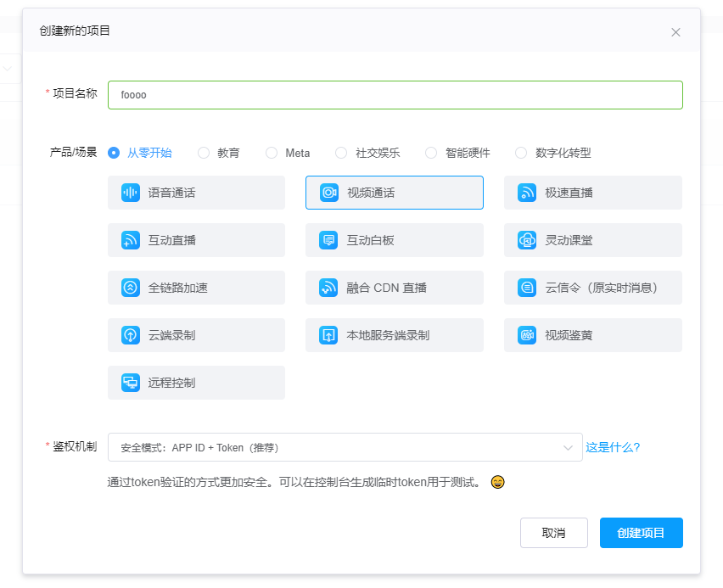
Task: Select the 灵动课堂 cloud classroom icon
Action: point(527,240)
